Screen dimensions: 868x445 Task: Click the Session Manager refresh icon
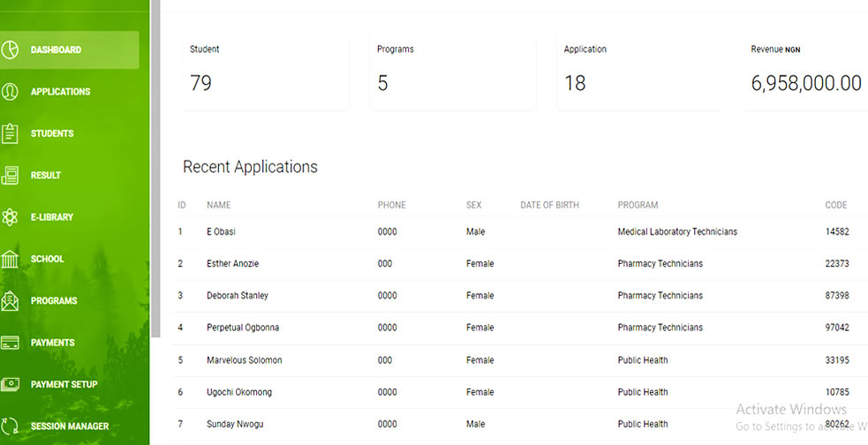click(x=10, y=426)
